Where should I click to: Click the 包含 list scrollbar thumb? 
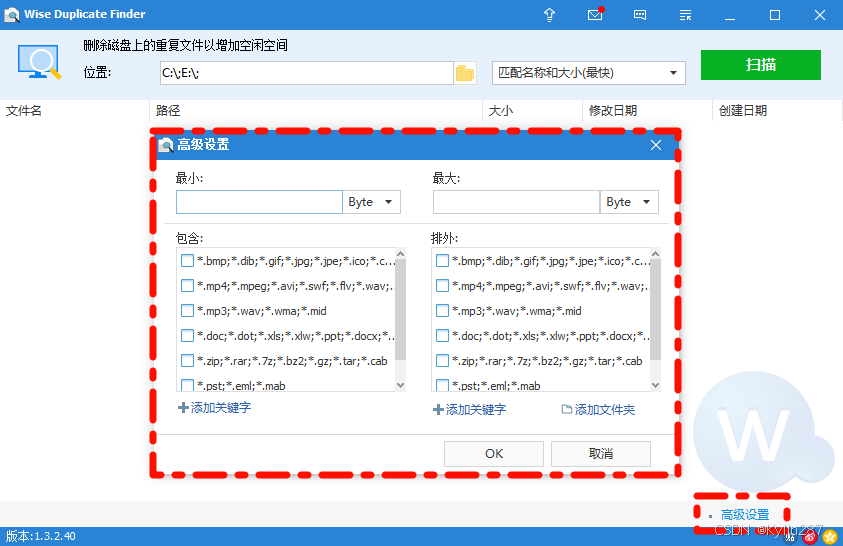point(400,310)
